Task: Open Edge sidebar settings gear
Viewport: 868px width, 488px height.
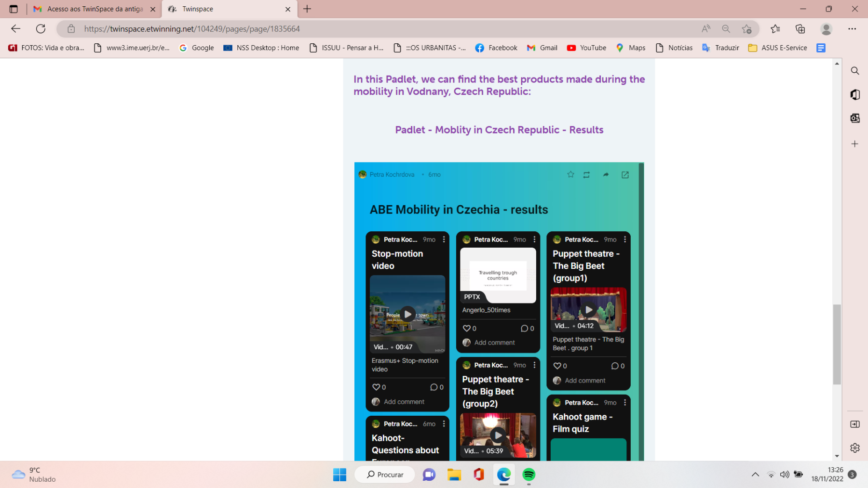Action: pyautogui.click(x=855, y=448)
